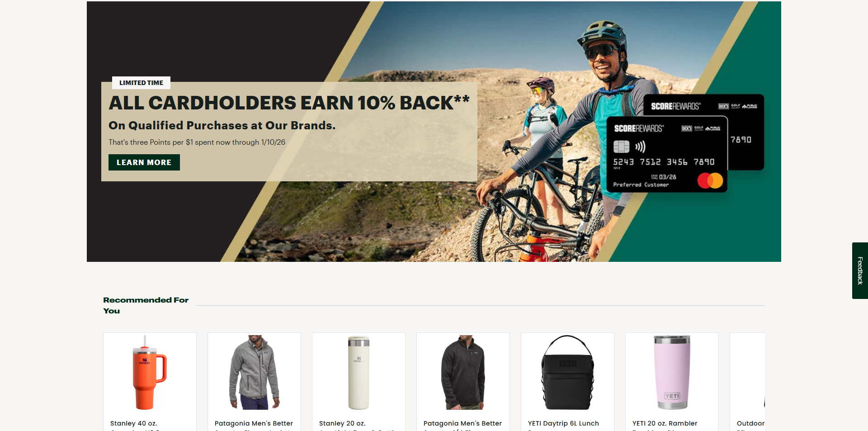This screenshot has width=868, height=431.
Task: Click the LIMITED TIME label badge
Action: coord(141,83)
